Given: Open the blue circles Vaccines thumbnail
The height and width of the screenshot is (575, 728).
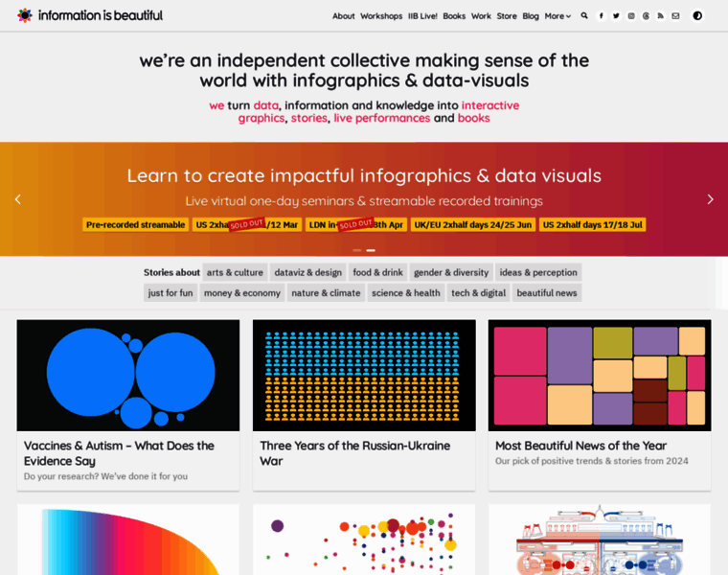Looking at the screenshot, I should [x=128, y=376].
